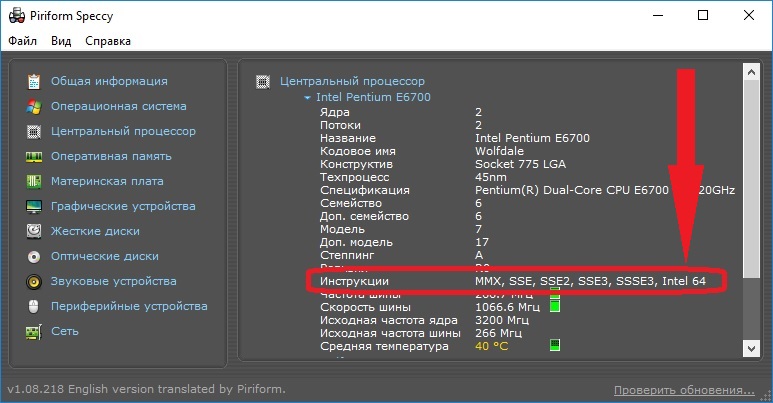This screenshot has width=773, height=403.
Task: Open Сеть section label
Action: coord(65,331)
